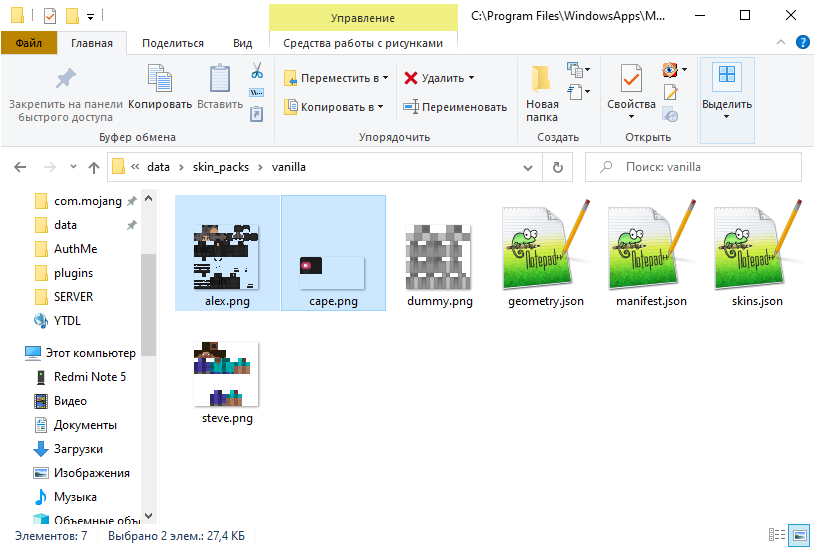The height and width of the screenshot is (548, 815).
Task: Open Redmi Note 5 device
Action: click(x=89, y=376)
